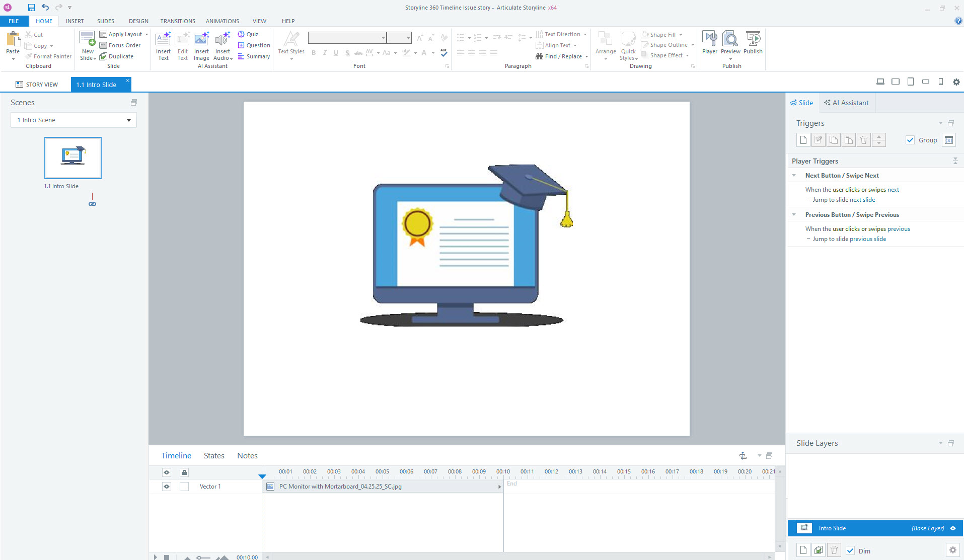Viewport: 964px width, 560px height.
Task: Toggle the Group triggers checkbox
Action: pos(910,140)
